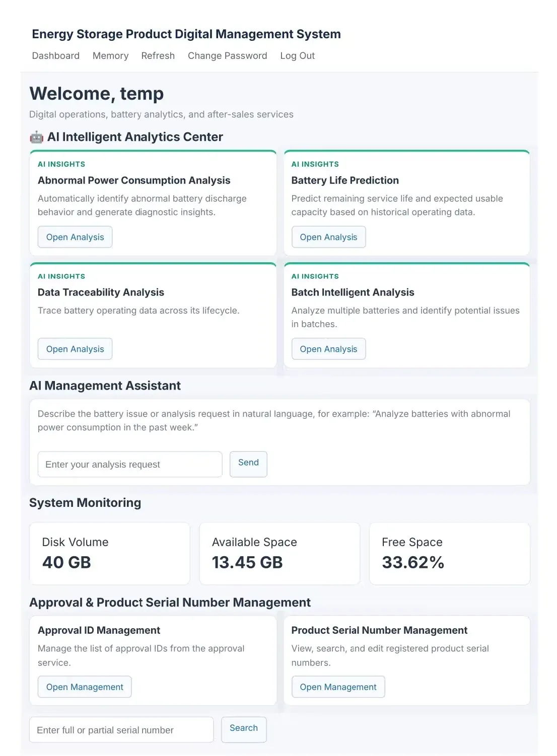
Task: Open Management for Approval ID Management
Action: (85, 687)
